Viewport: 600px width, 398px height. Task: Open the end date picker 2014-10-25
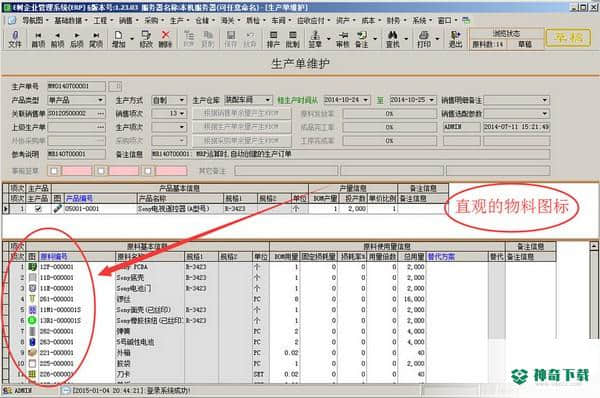coord(432,100)
